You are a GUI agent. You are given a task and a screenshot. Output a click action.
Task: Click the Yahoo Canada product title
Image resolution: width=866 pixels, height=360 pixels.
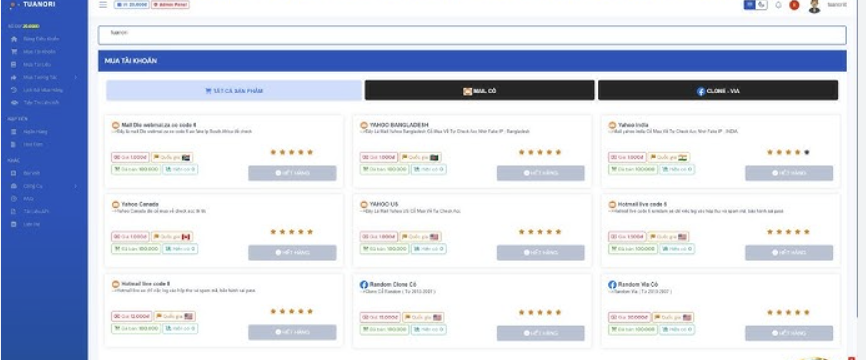click(140, 204)
